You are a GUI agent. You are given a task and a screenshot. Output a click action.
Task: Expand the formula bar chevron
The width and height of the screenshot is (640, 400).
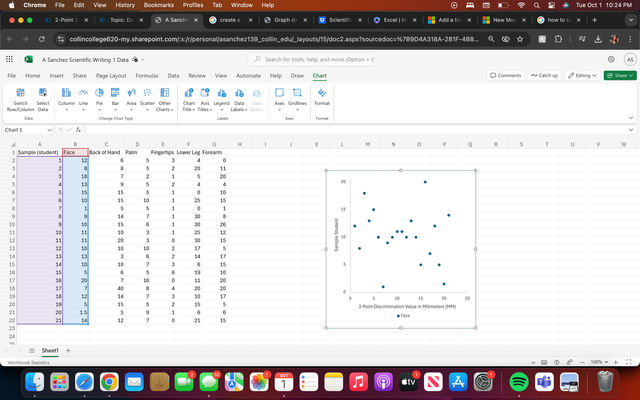[631, 130]
